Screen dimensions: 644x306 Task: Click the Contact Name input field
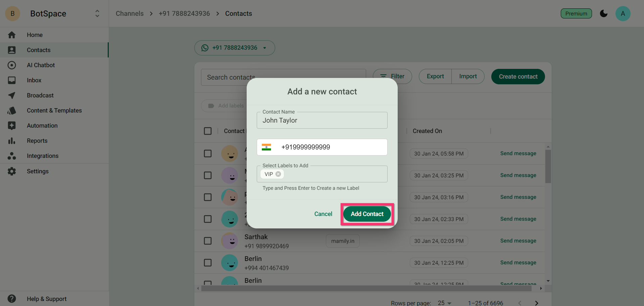[x=322, y=121]
